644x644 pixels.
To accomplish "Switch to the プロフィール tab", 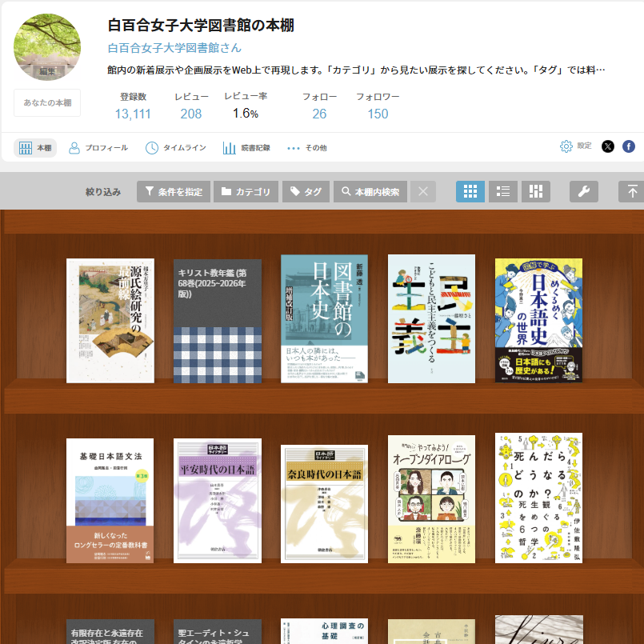I will pyautogui.click(x=98, y=146).
